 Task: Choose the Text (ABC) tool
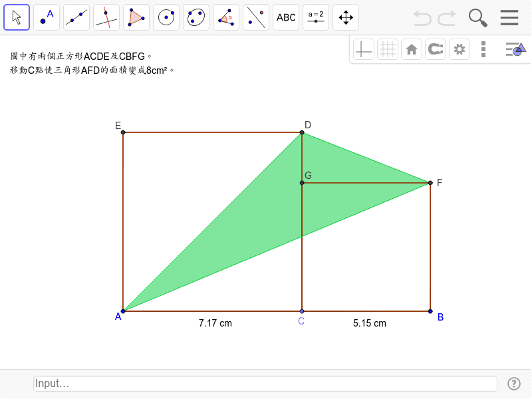tap(285, 17)
